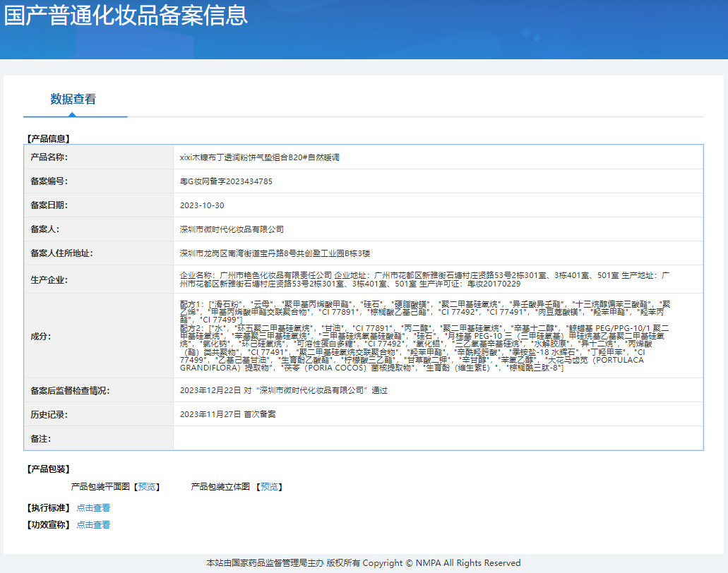
Task: Click the 成分 label cell
Action: 98,336
